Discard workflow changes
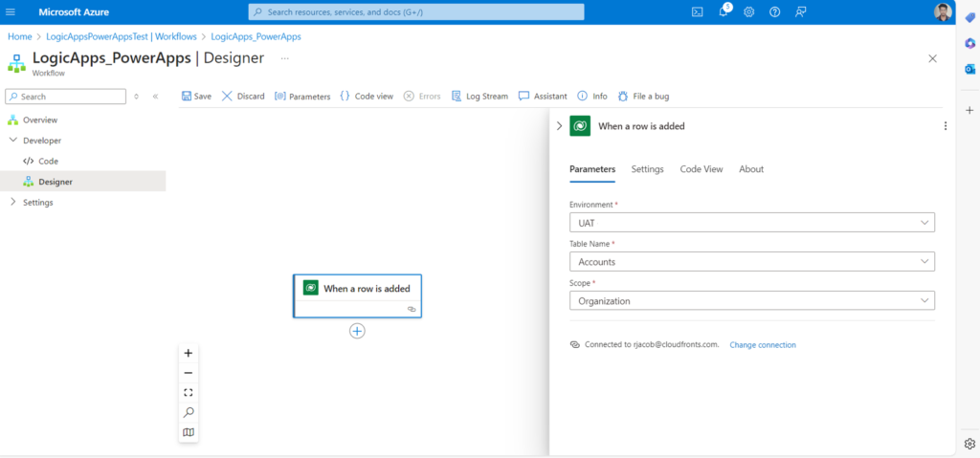Screen dimensions: 980x458 point(243,97)
